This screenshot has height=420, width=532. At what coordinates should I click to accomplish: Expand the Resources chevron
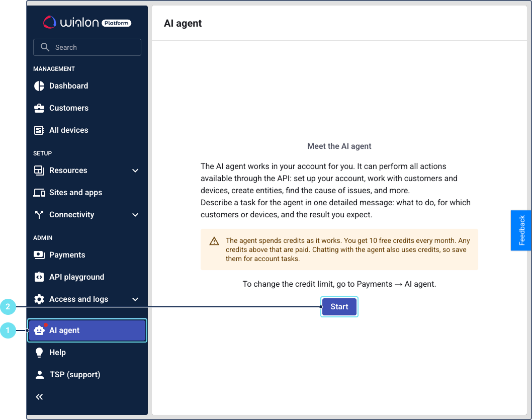click(x=135, y=171)
